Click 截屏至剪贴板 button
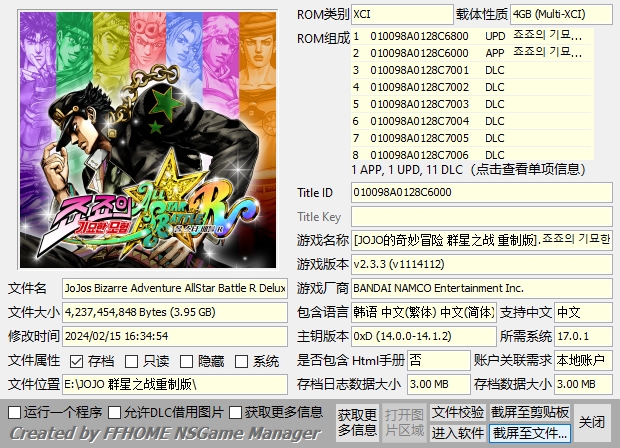Viewport: 620px width, 448px height. 530,412
